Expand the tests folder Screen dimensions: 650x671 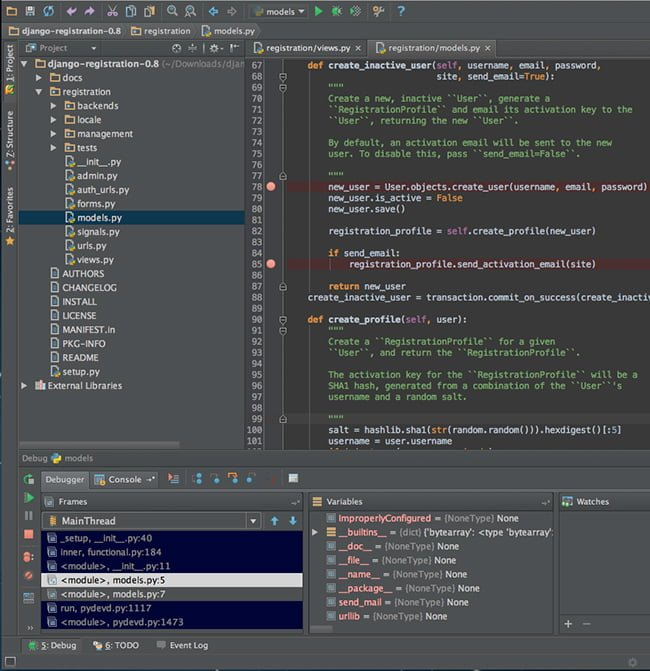pyautogui.click(x=53, y=148)
